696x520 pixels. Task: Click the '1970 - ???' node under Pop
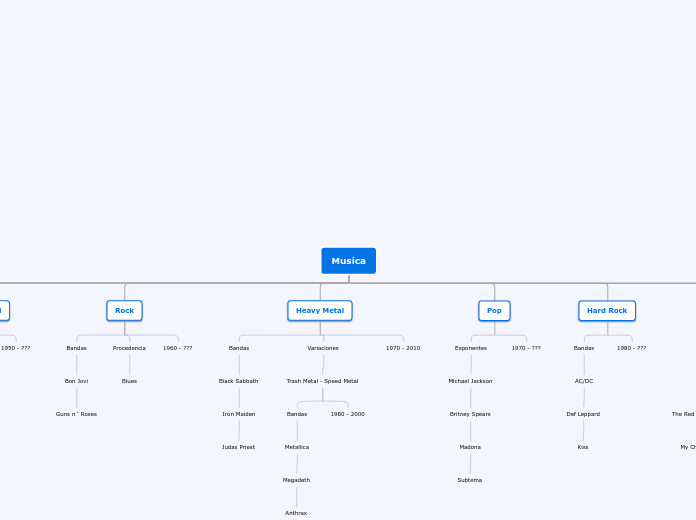[x=526, y=348]
